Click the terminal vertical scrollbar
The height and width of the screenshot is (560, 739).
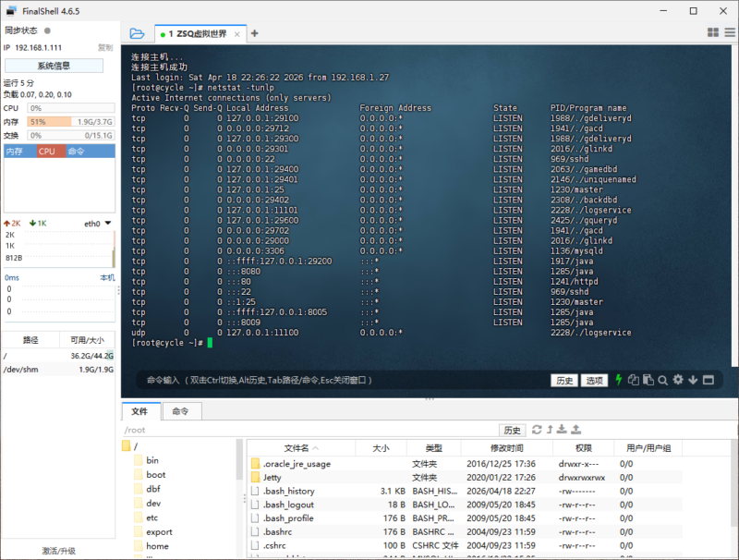(x=734, y=205)
